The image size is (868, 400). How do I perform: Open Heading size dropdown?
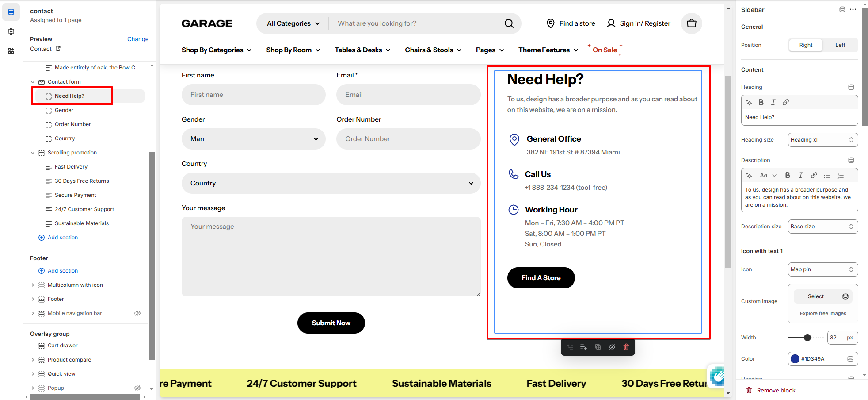823,140
